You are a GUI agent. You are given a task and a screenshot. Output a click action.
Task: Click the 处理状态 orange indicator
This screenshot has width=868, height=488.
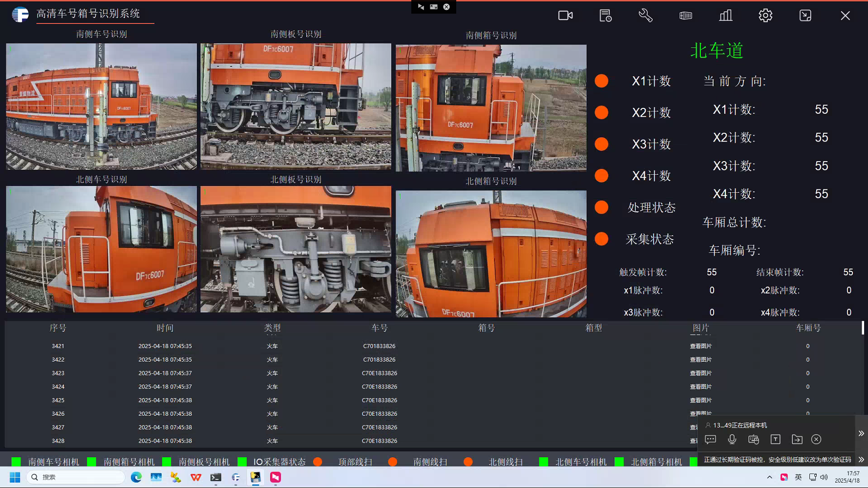click(601, 207)
